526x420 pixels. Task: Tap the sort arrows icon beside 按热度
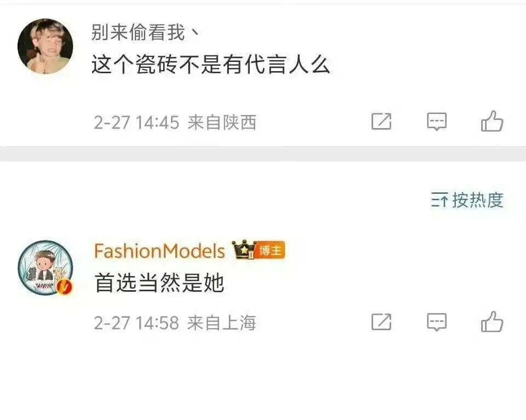click(439, 200)
